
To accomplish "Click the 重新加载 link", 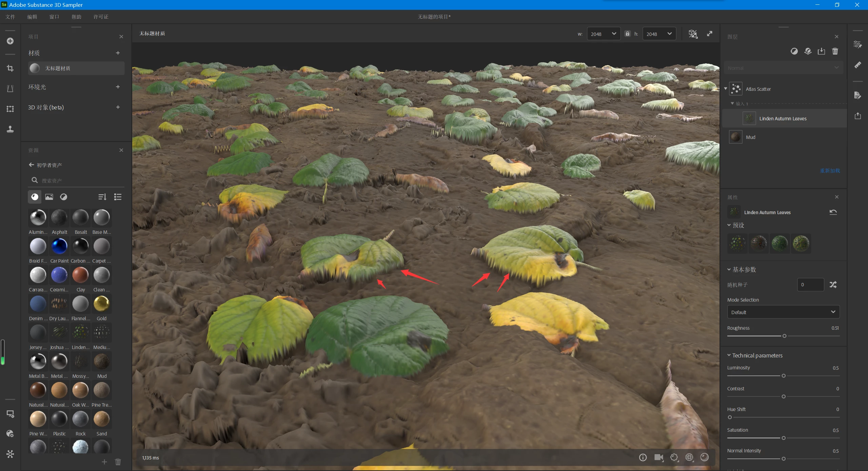I will (830, 170).
